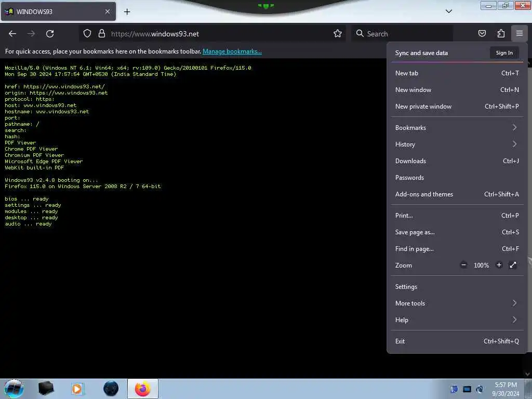Click the Firefox taskbar icon
The image size is (532, 399).
(x=143, y=389)
